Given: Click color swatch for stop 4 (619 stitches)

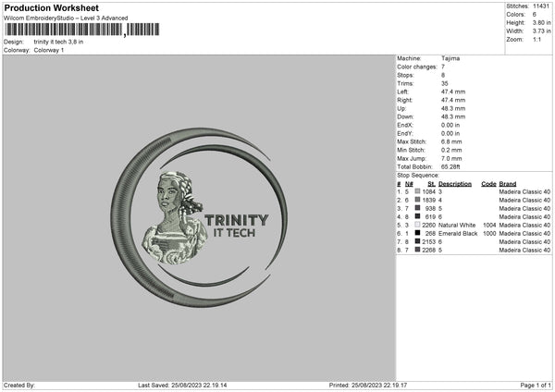Looking at the screenshot, I should 418,216.
